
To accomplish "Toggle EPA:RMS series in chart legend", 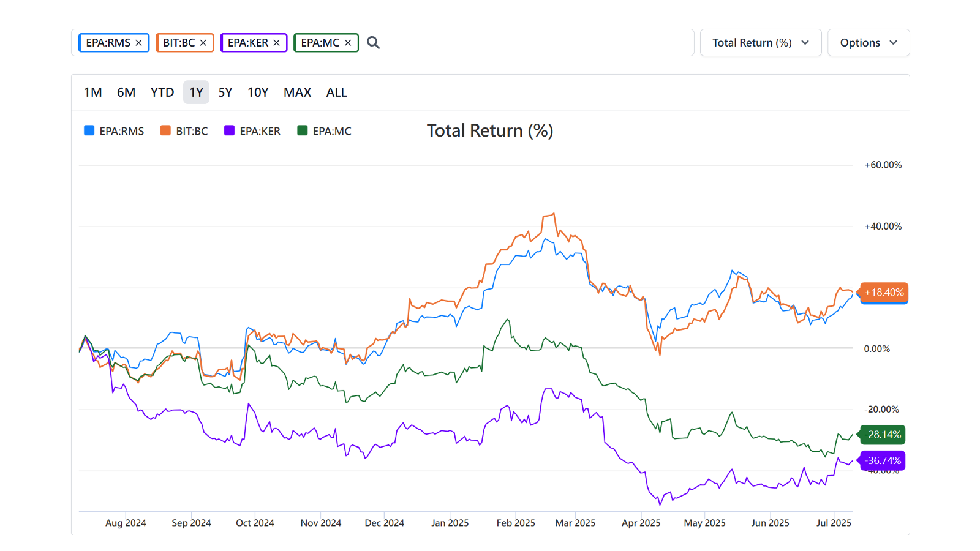I will click(x=114, y=131).
